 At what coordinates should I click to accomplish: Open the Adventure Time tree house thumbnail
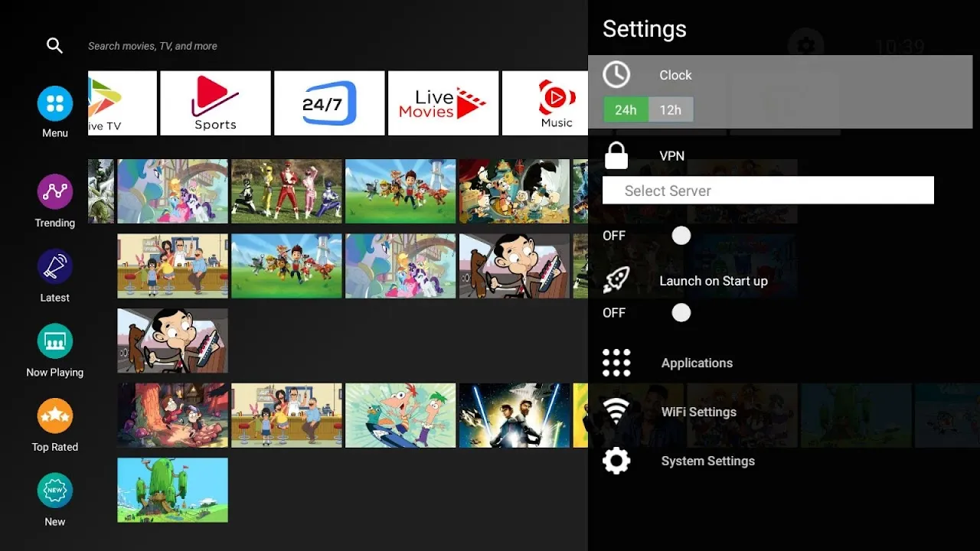pos(172,490)
